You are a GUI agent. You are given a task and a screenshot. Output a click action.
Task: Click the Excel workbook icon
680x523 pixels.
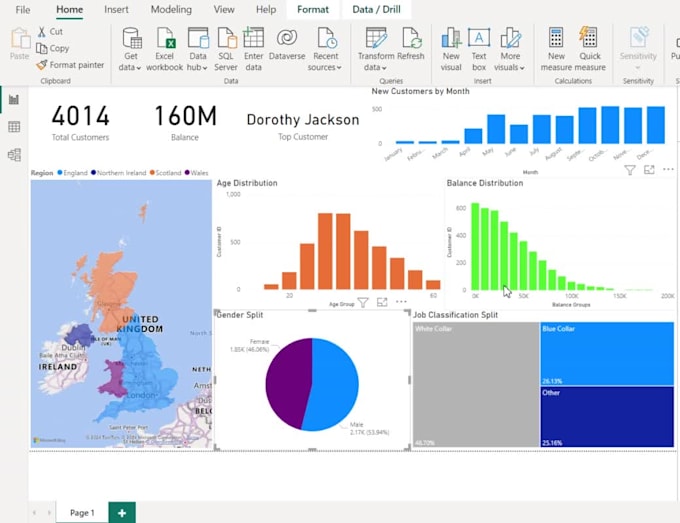[x=164, y=38]
